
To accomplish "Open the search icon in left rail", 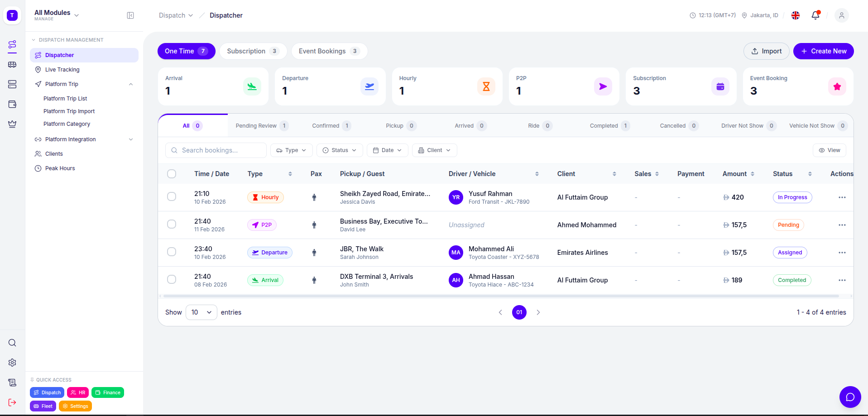I will (x=12, y=343).
